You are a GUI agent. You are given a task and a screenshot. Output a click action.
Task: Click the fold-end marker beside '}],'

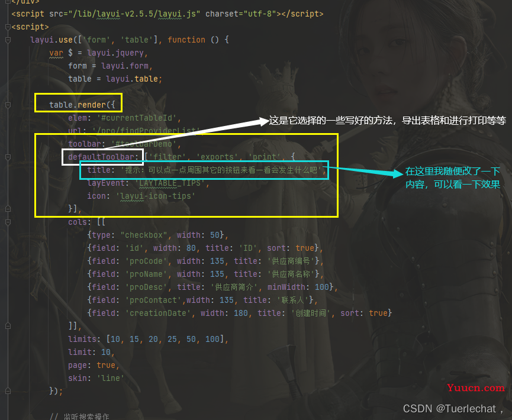pos(8,209)
